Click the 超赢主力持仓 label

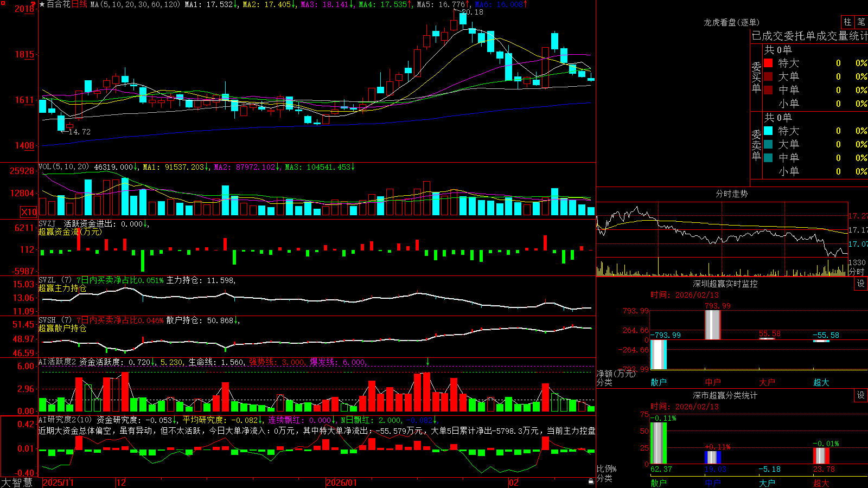click(62, 288)
